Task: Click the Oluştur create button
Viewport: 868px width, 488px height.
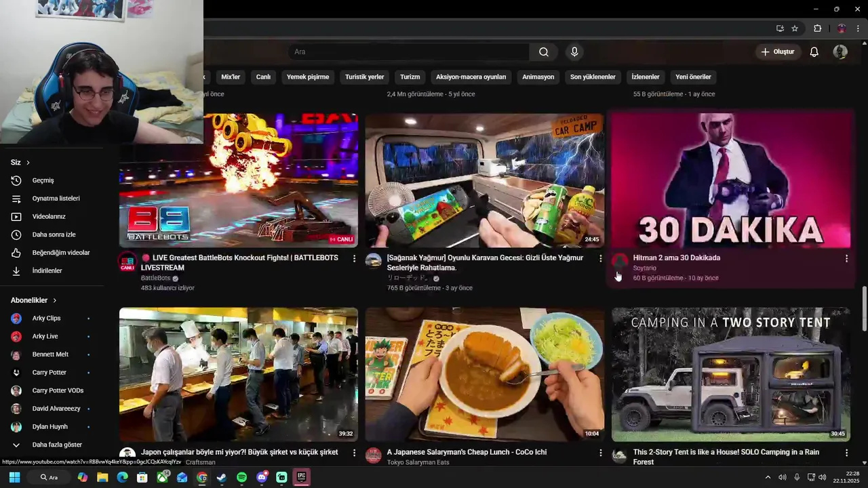Action: click(778, 52)
